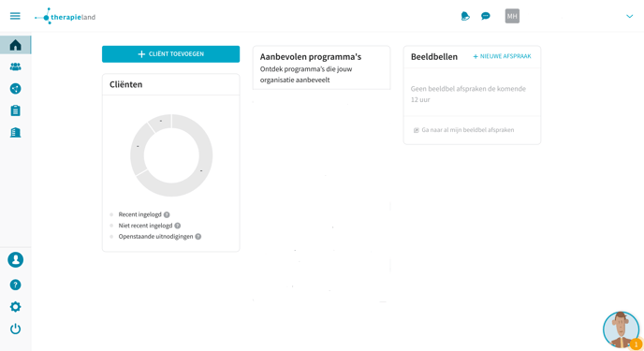The image size is (644, 351).
Task: Open the assistant avatar chat bubble
Action: point(621,329)
